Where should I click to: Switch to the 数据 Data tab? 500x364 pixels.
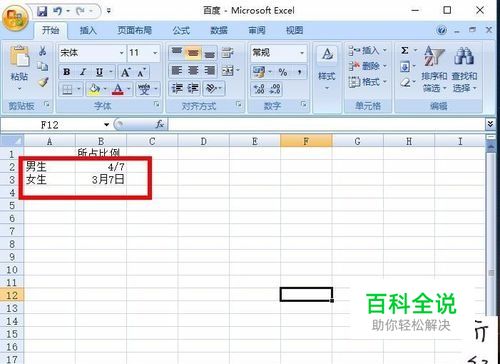pos(219,30)
